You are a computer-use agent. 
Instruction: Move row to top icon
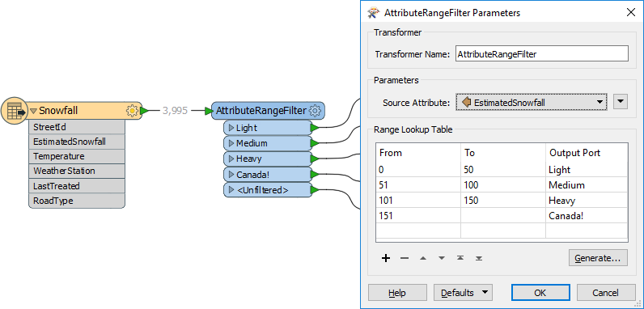460,258
